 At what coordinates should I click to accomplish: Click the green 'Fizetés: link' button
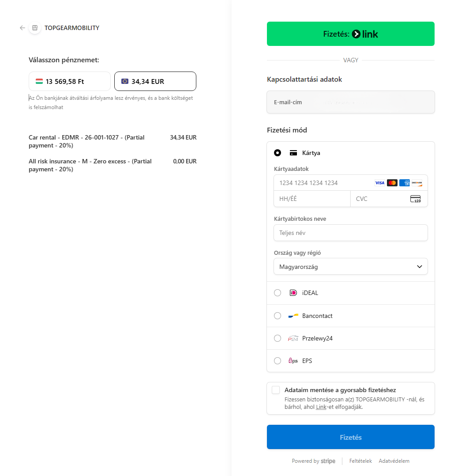350,34
